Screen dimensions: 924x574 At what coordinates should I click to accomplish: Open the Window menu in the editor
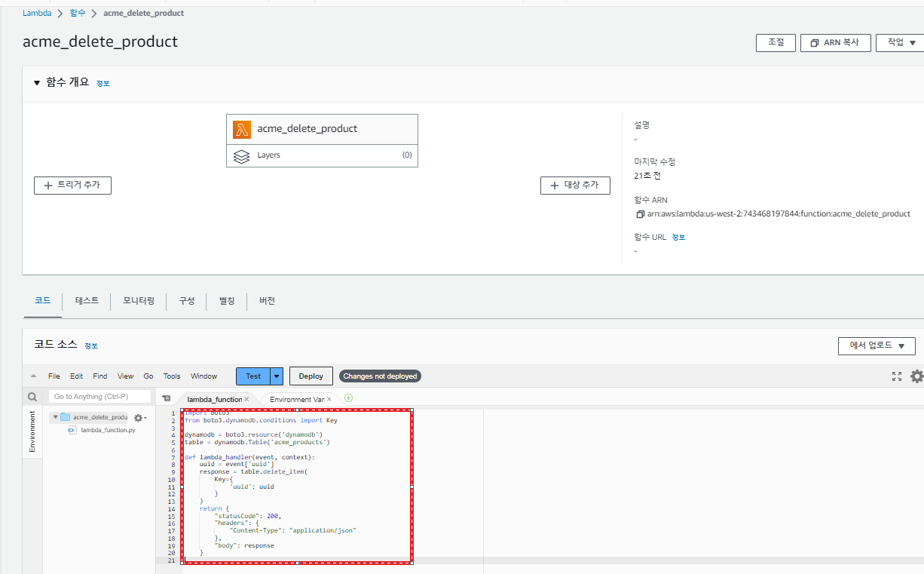(x=203, y=376)
